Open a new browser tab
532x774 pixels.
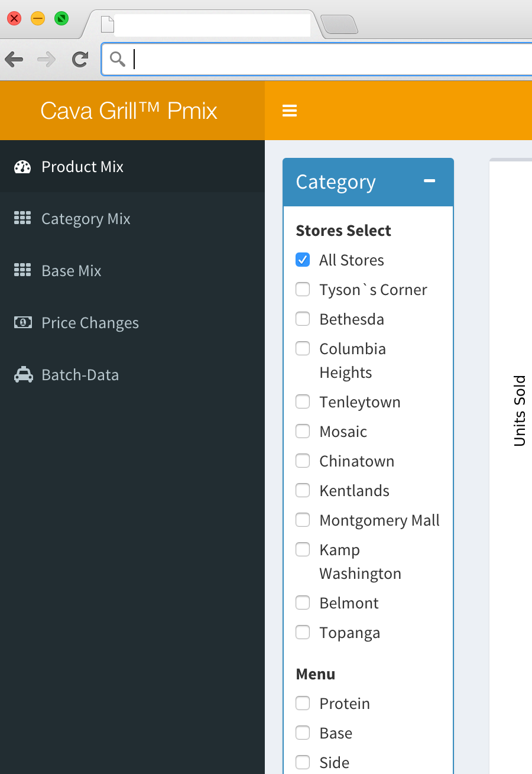tap(339, 25)
